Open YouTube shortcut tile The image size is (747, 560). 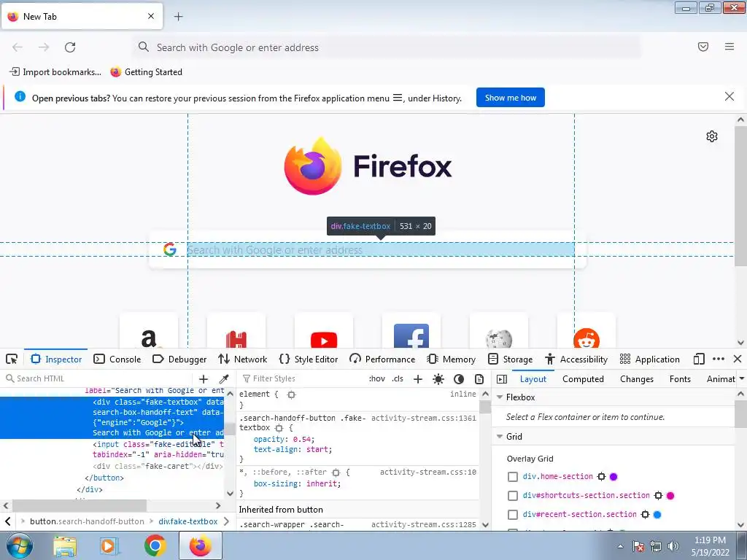(x=324, y=330)
